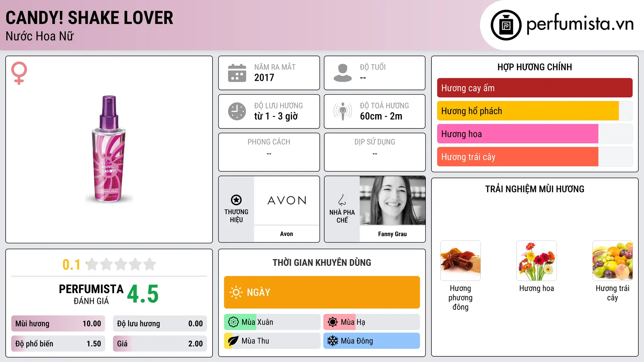The image size is (644, 362).
Task: Click the '1.50' popularity score value
Action: tap(94, 344)
